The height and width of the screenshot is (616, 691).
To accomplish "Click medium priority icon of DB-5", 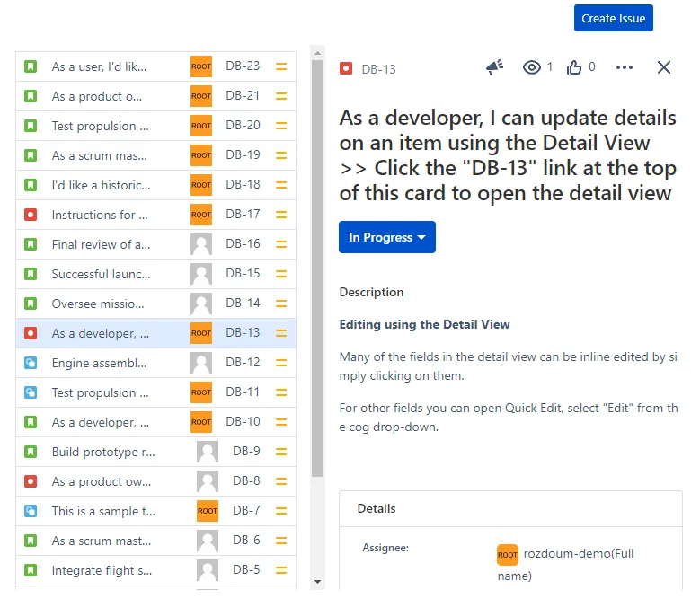I will [281, 570].
